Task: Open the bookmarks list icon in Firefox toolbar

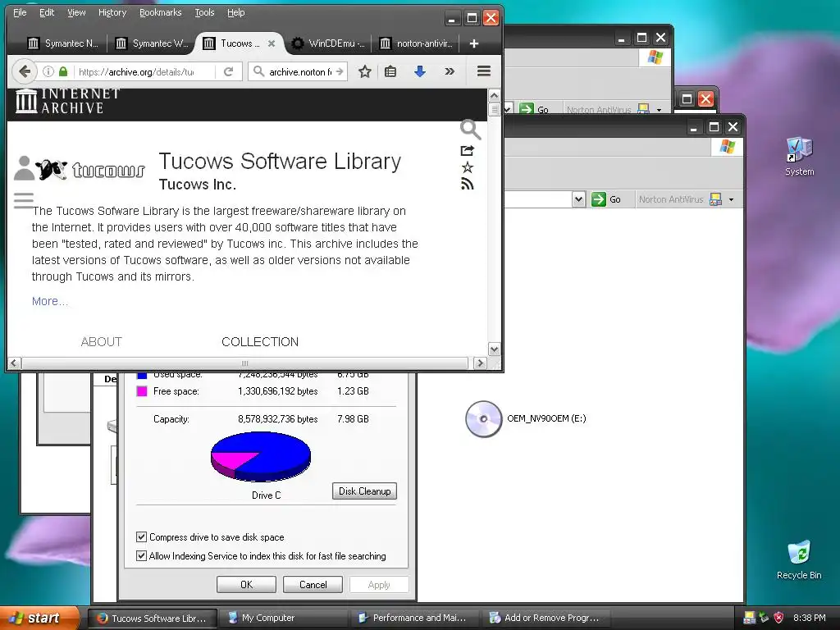Action: [390, 71]
